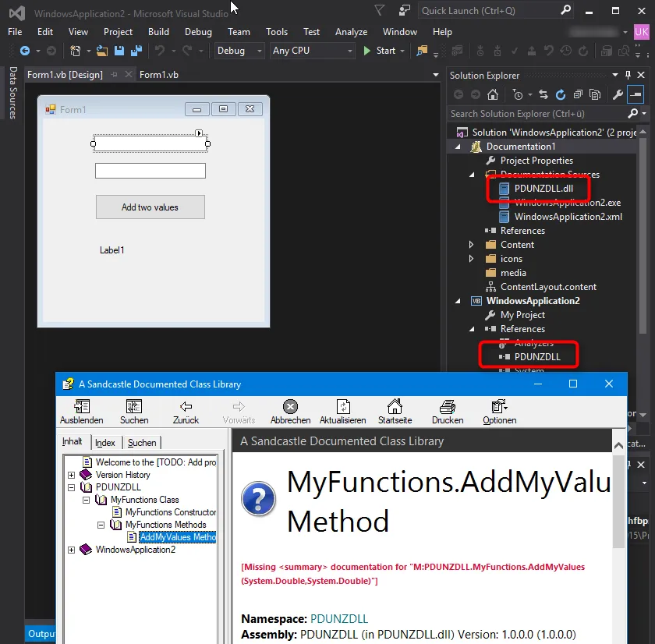The width and height of the screenshot is (655, 644).
Task: Open the File menu
Action: click(15, 32)
